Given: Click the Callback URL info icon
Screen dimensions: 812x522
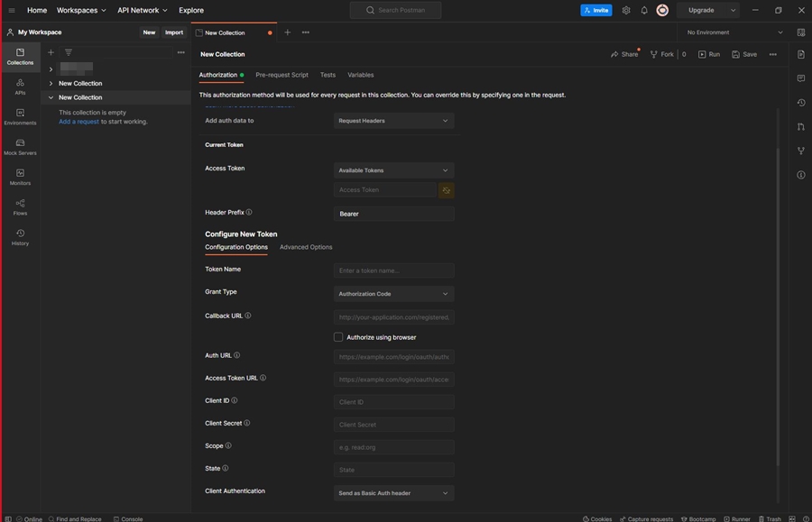Looking at the screenshot, I should (x=248, y=316).
